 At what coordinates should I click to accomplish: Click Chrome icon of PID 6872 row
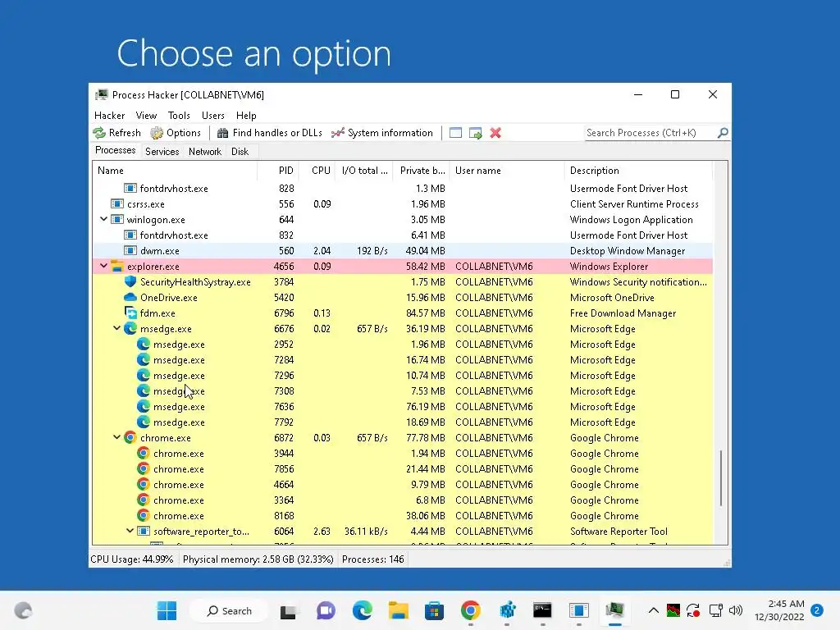coord(130,438)
